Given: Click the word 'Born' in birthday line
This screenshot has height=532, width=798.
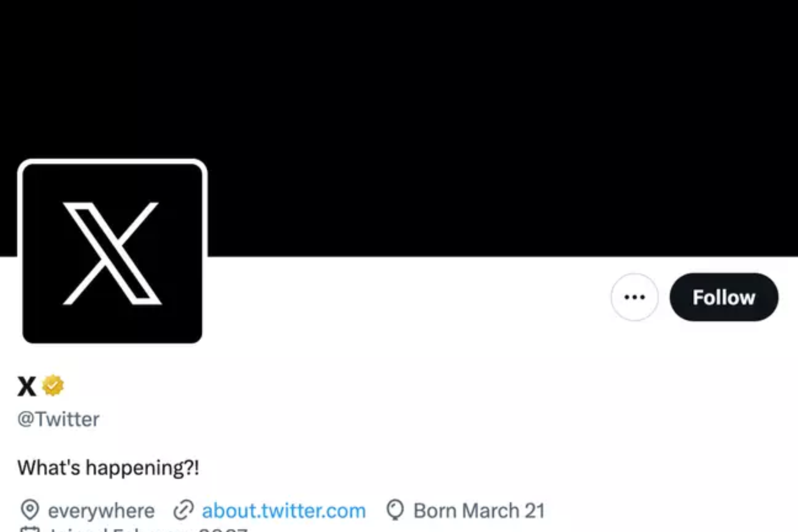Looking at the screenshot, I should (x=435, y=511).
